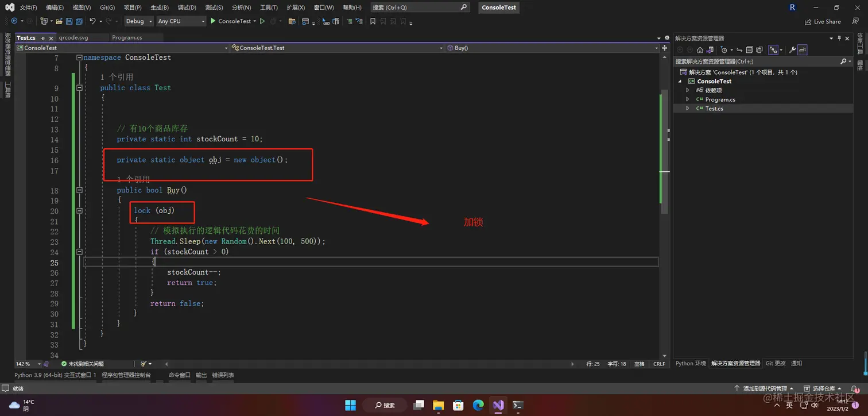Open File Explorer from taskbar
This screenshot has height=416, width=868.
pyautogui.click(x=438, y=405)
